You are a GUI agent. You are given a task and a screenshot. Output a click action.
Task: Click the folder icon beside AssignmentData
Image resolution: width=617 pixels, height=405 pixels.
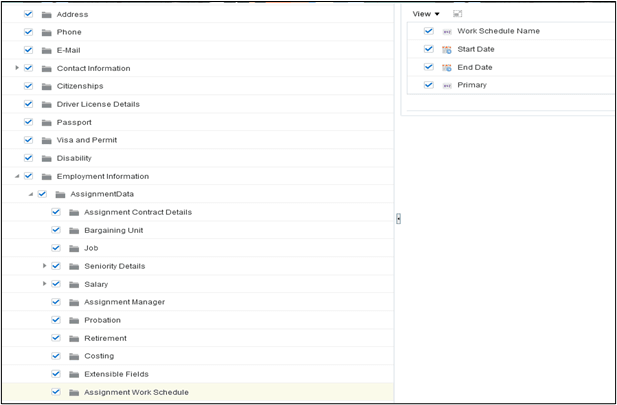pyautogui.click(x=60, y=194)
